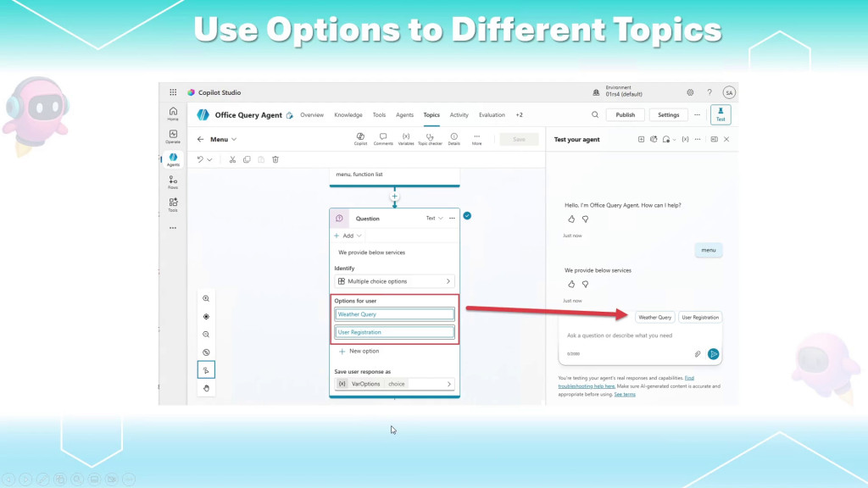Zoom out on the authoring canvas

pos(206,335)
